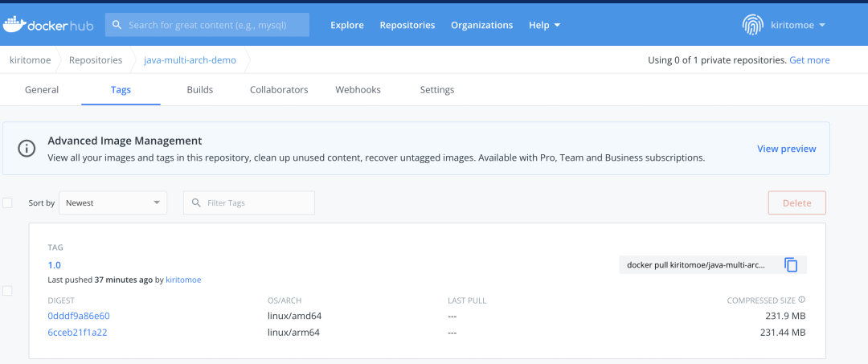
Task: Open the Collaborators tab
Action: click(279, 90)
